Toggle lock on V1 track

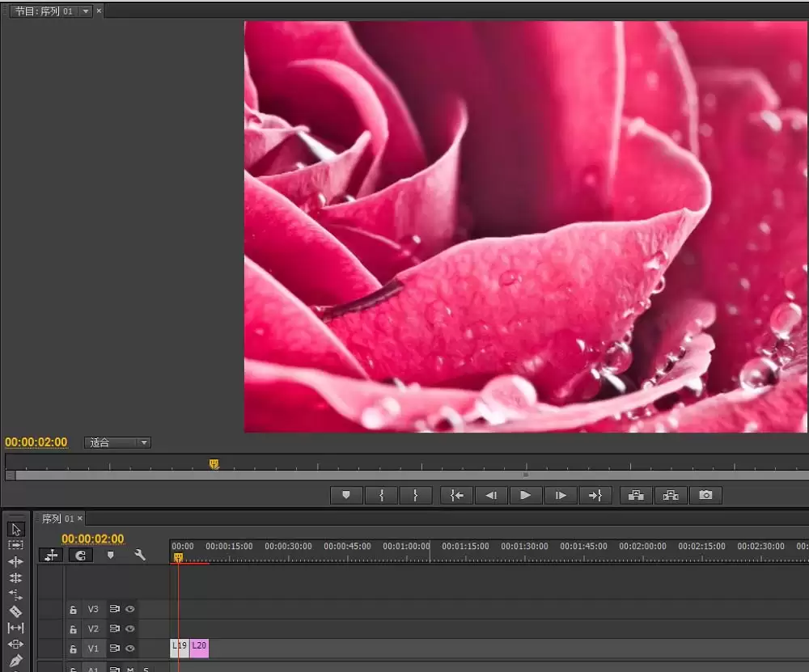pos(74,649)
